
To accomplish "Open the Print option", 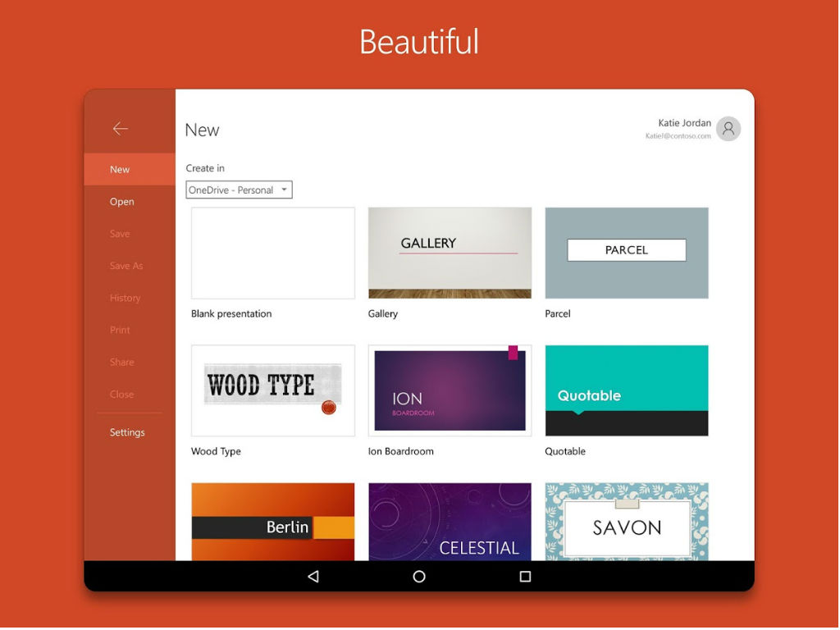I will pos(119,330).
